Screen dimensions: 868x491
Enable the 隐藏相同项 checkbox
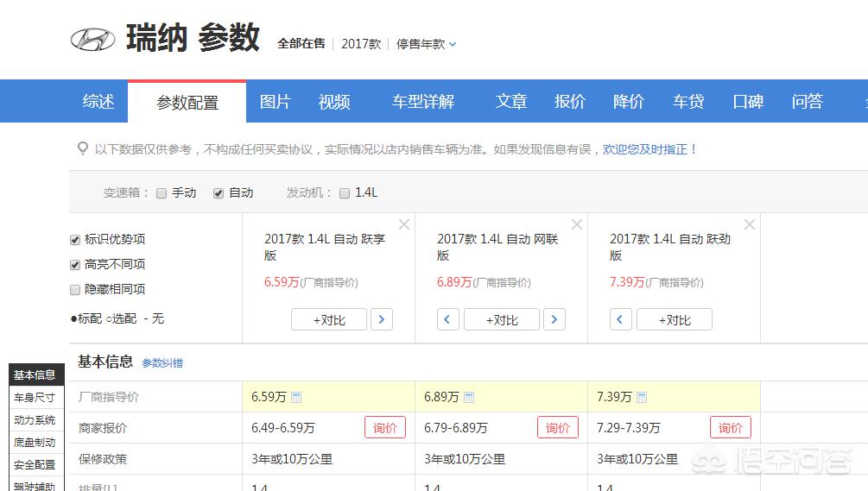tap(75, 290)
